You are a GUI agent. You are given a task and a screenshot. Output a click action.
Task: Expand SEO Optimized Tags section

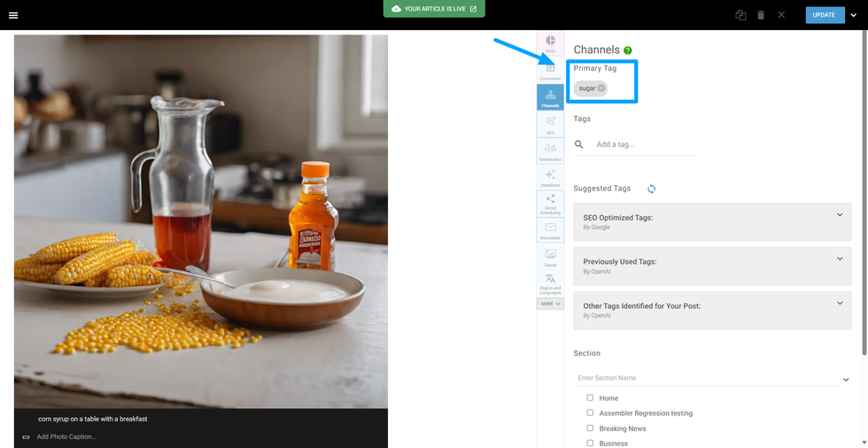[x=840, y=215]
